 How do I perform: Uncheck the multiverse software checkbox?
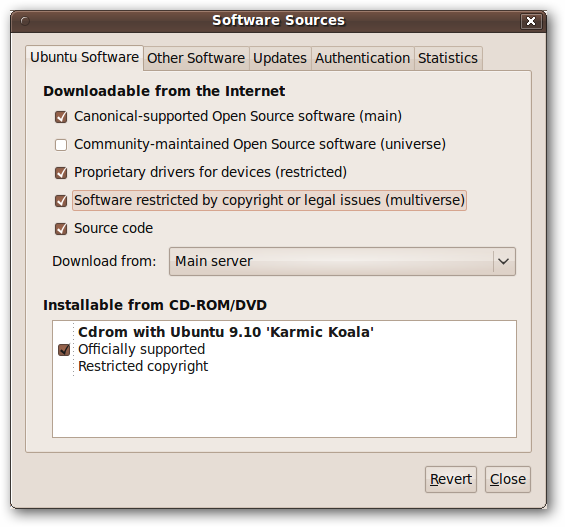tap(61, 201)
